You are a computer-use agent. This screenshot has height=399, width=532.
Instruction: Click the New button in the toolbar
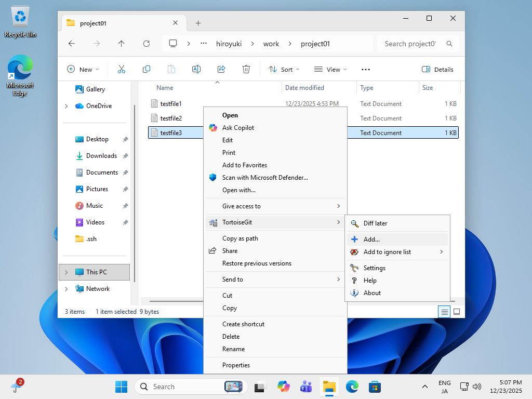(x=83, y=69)
